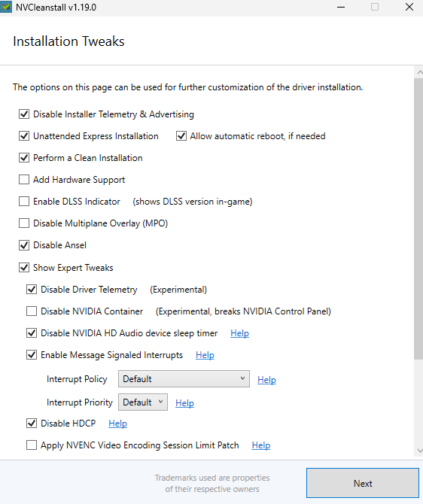Click the shows DLSS version in-game note
423x504 pixels.
pyautogui.click(x=193, y=202)
